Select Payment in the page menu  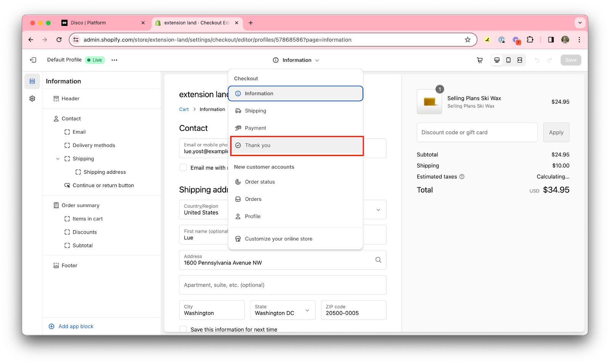point(295,128)
